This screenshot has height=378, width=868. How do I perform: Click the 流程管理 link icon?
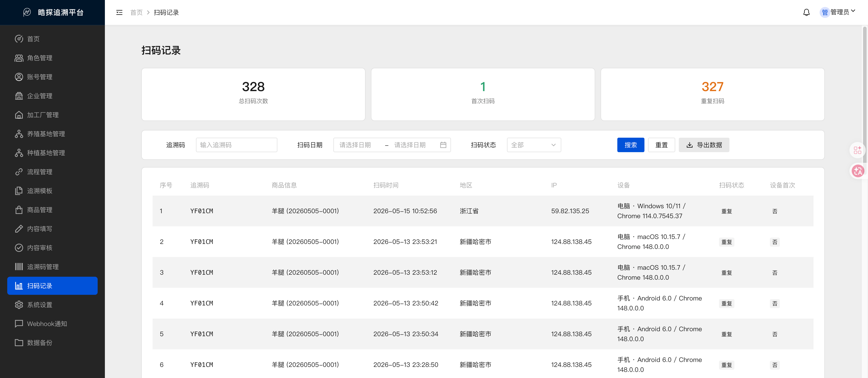[19, 172]
